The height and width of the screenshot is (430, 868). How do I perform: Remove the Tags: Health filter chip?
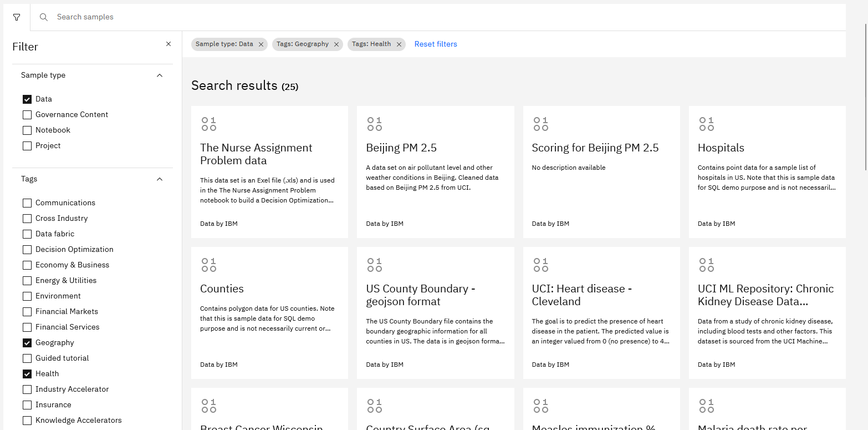[x=399, y=44]
